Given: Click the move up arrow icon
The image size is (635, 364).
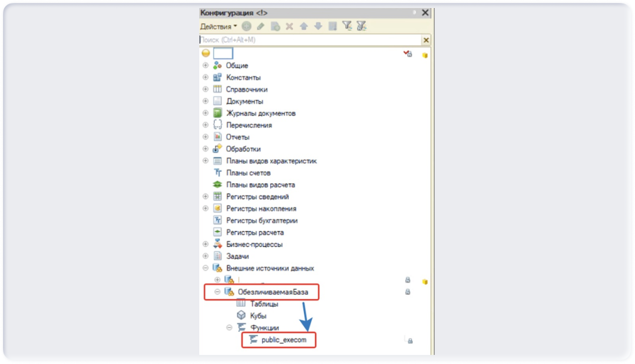Looking at the screenshot, I should (x=303, y=26).
